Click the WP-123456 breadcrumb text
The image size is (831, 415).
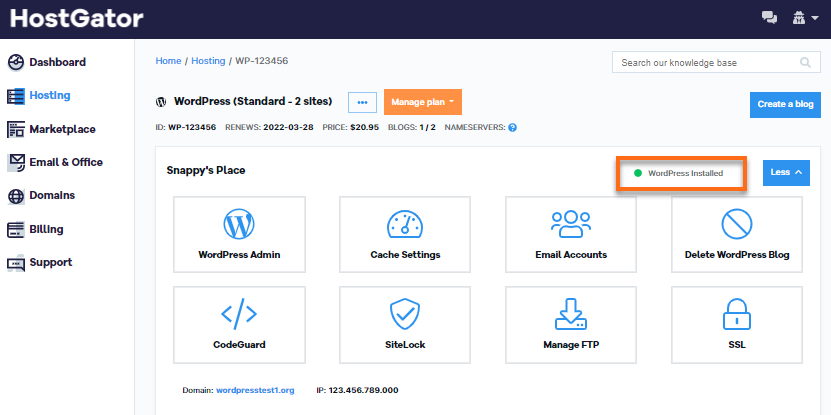click(261, 61)
